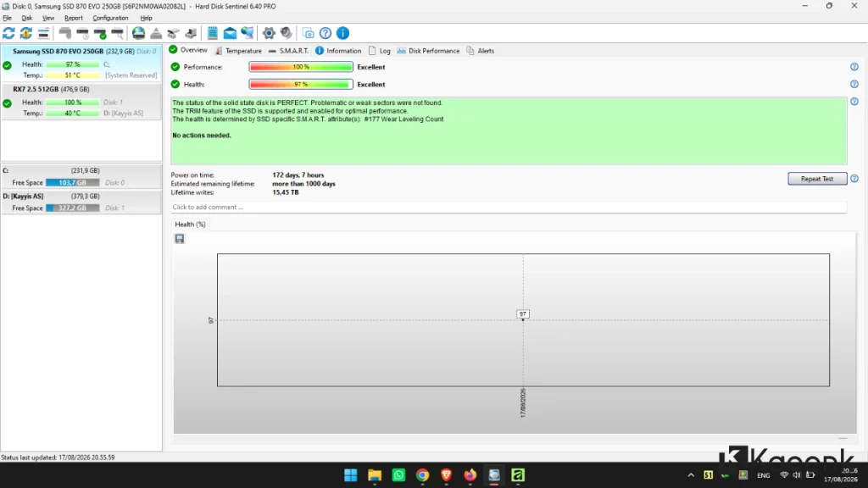Select Samsung SSD 870 EVO 250GB disk
Viewport: 868px width, 488px height.
81,63
